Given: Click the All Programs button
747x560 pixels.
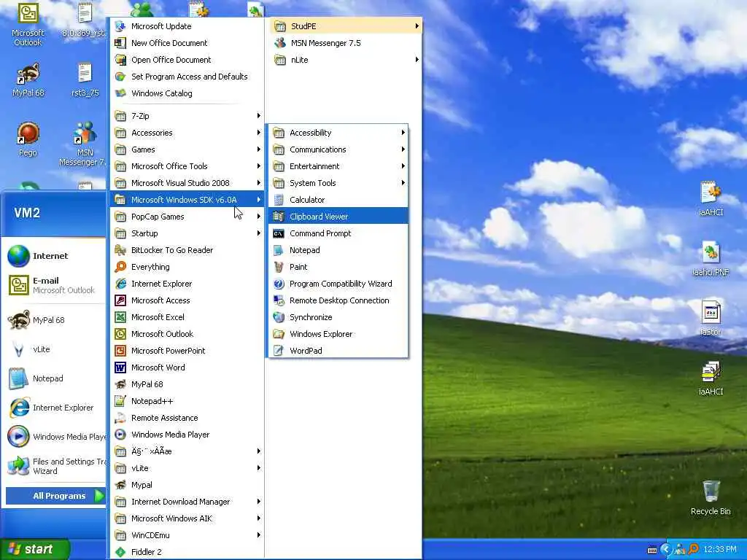Looking at the screenshot, I should pyautogui.click(x=55, y=496).
